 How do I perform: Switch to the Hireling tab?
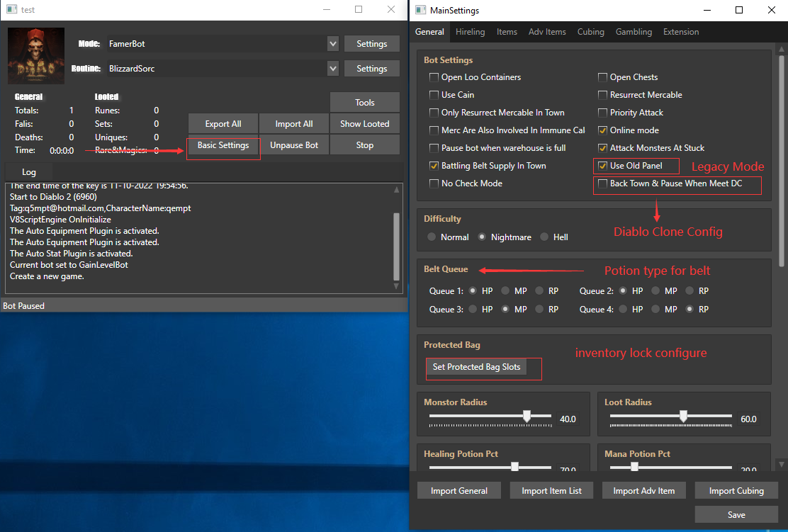pyautogui.click(x=471, y=32)
